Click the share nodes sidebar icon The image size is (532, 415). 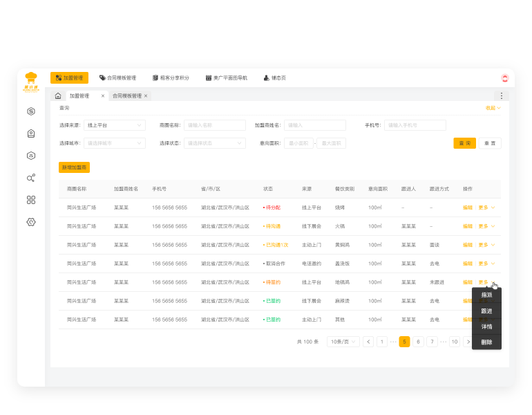(x=31, y=178)
